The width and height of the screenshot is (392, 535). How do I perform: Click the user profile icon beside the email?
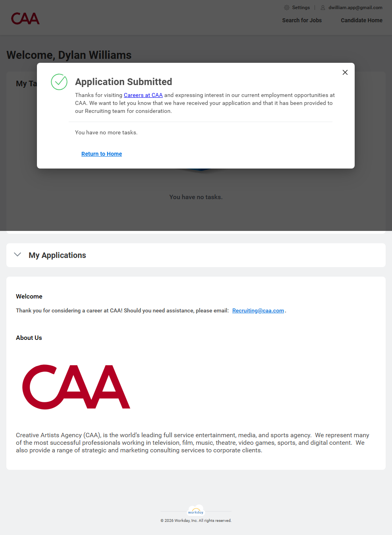pos(323,8)
